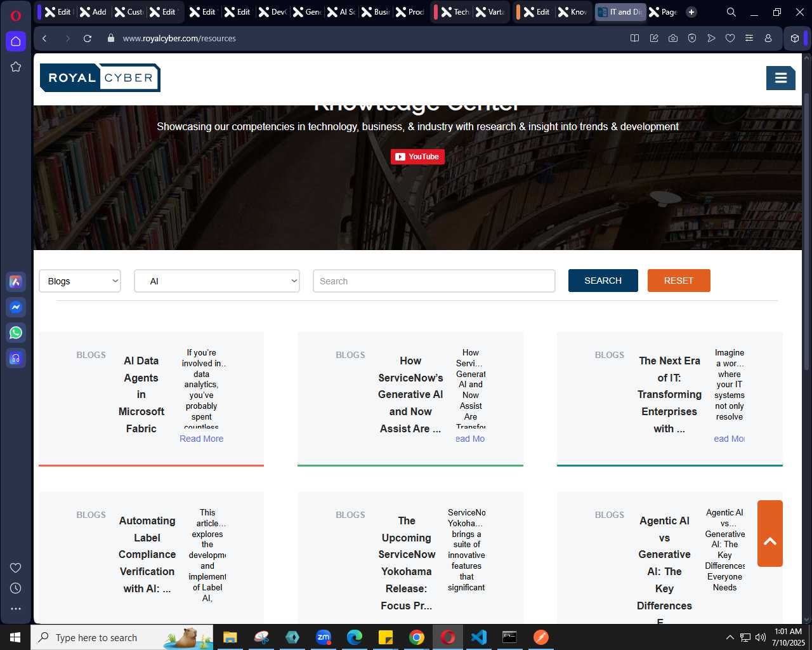
Task: Open the bookmarks star in the sidebar
Action: pyautogui.click(x=16, y=67)
